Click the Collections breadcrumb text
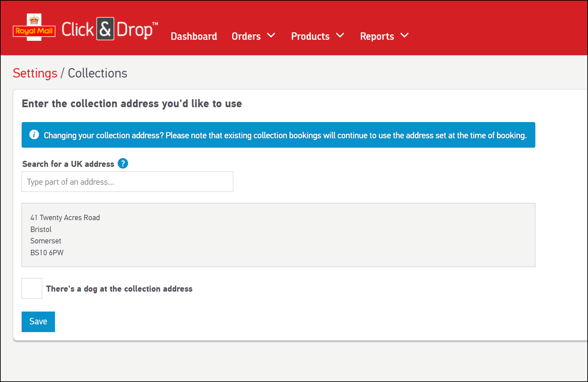This screenshot has height=382, width=588. pyautogui.click(x=98, y=73)
